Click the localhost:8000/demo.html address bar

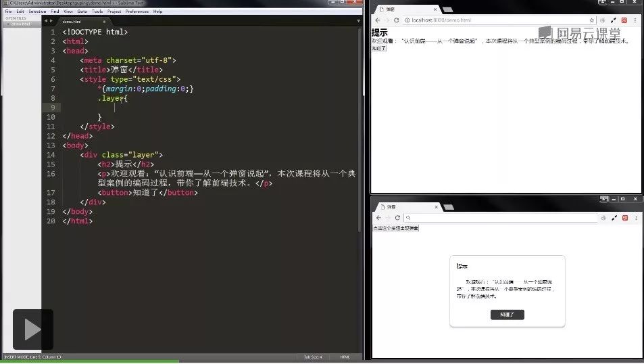tap(499, 20)
